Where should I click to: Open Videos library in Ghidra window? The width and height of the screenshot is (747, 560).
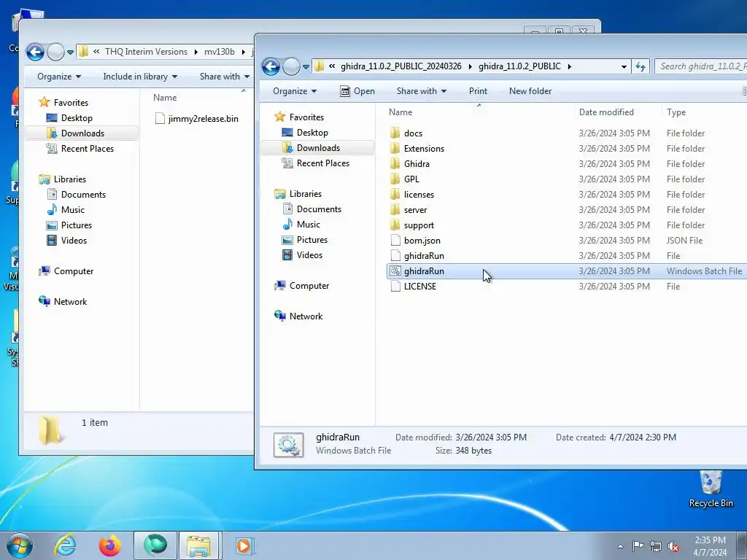309,254
